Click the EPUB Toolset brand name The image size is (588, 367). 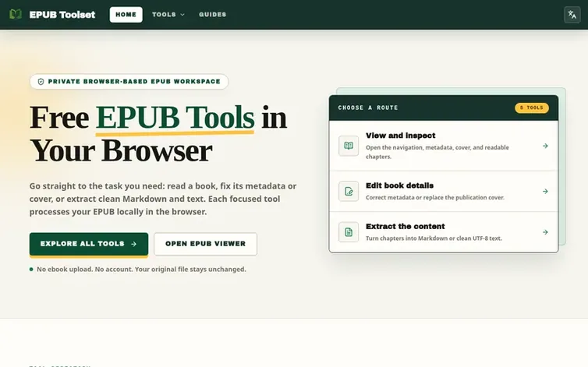point(62,15)
